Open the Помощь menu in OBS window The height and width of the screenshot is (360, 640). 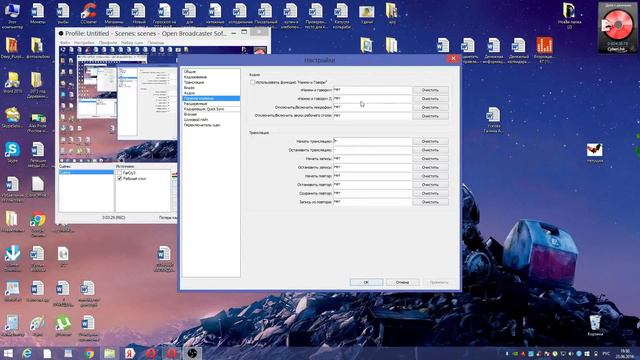tap(156, 42)
